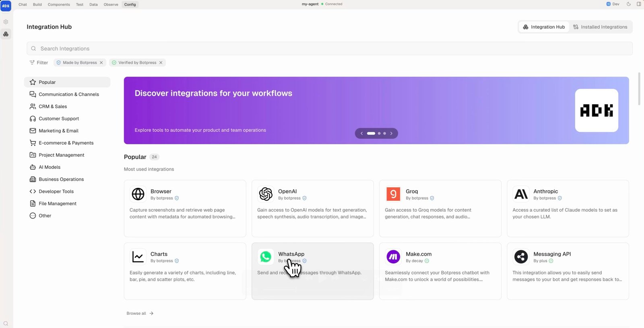The width and height of the screenshot is (644, 328).
Task: Open the Charts integration title
Action: (x=159, y=254)
